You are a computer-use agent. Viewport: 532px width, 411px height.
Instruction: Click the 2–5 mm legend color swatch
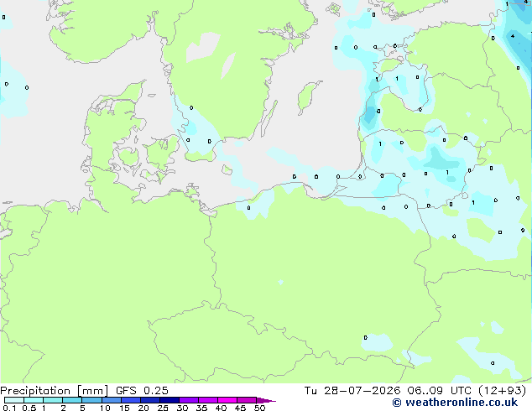pos(72,400)
